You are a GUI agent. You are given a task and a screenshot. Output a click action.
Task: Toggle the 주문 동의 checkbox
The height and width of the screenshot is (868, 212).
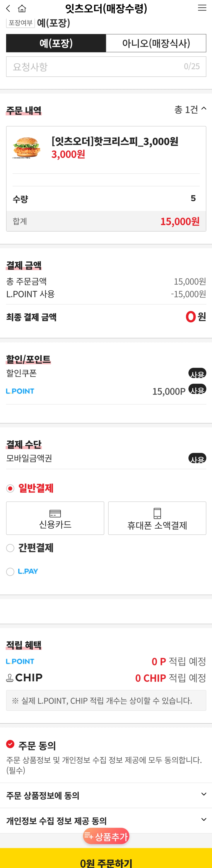(x=10, y=744)
